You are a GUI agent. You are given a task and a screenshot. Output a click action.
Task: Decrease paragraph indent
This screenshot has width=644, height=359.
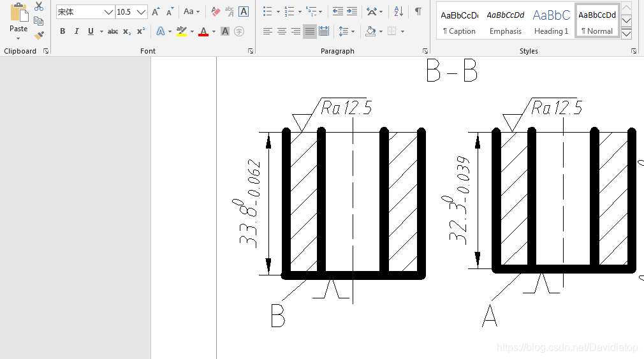(338, 11)
